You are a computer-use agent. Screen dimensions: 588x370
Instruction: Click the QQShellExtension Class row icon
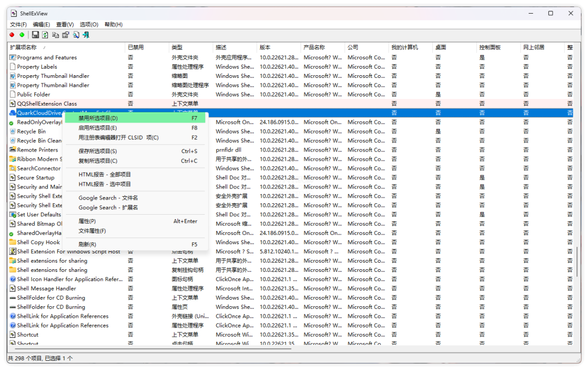pyautogui.click(x=13, y=104)
